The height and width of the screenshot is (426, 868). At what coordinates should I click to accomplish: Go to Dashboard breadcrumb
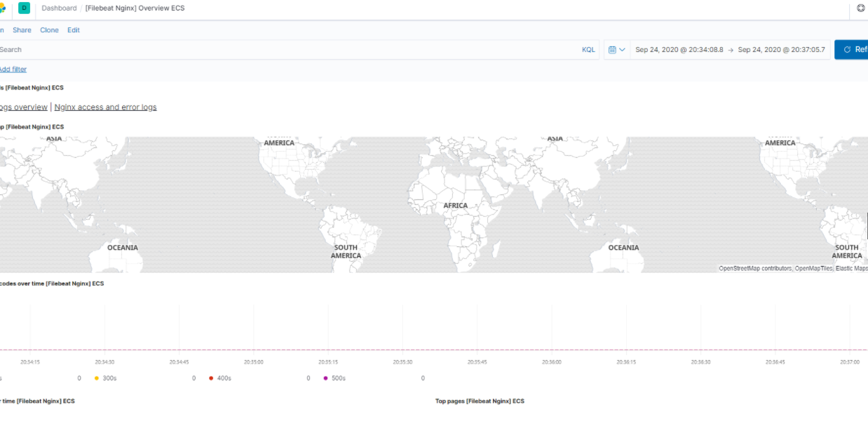(59, 8)
